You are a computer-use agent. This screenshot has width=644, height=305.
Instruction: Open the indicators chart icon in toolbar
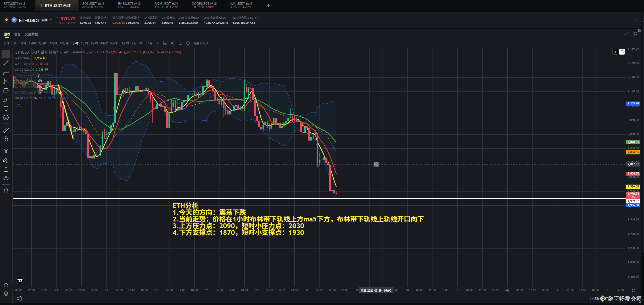[165, 43]
